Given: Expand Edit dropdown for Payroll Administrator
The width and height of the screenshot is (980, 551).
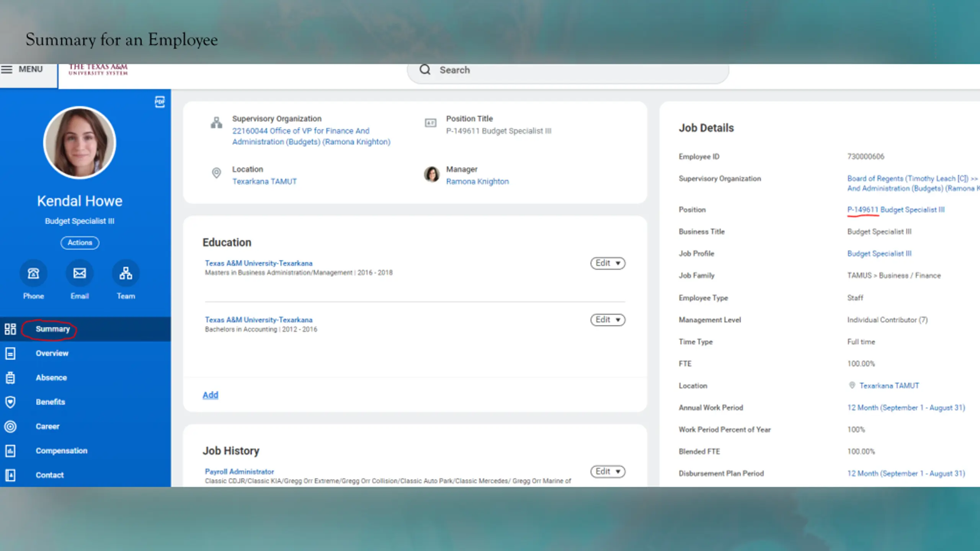Looking at the screenshot, I should click(x=608, y=471).
